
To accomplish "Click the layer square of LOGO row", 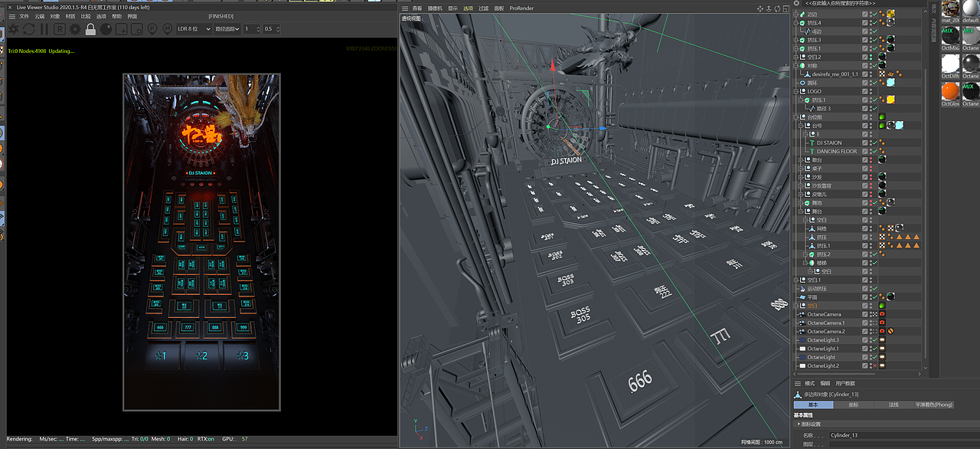I will [x=865, y=91].
